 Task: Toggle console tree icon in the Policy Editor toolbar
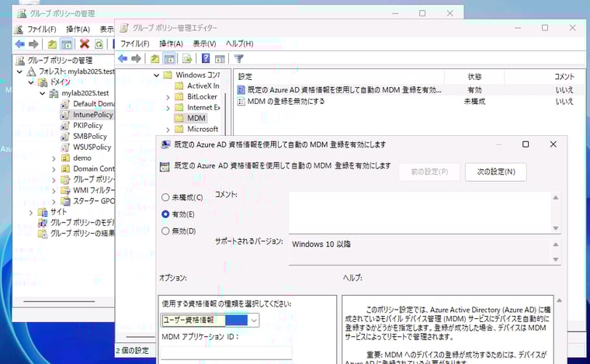pyautogui.click(x=169, y=59)
